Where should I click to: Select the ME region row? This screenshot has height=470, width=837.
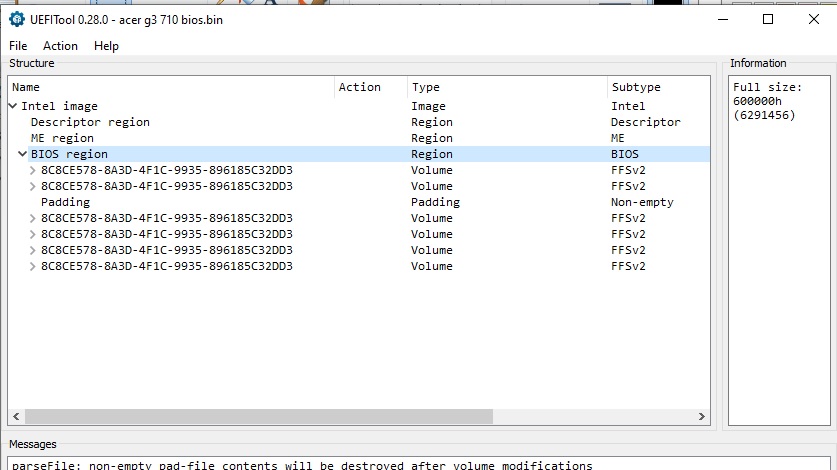click(x=359, y=138)
